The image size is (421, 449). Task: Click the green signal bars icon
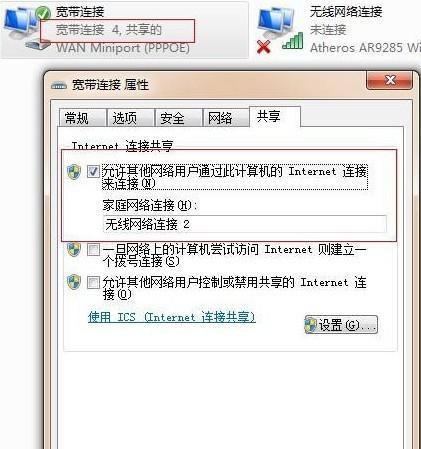point(293,41)
